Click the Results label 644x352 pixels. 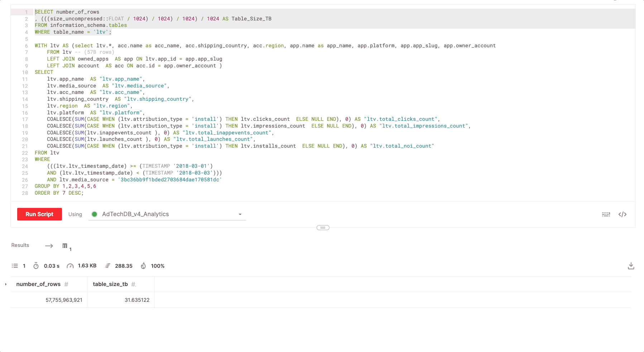coord(20,245)
